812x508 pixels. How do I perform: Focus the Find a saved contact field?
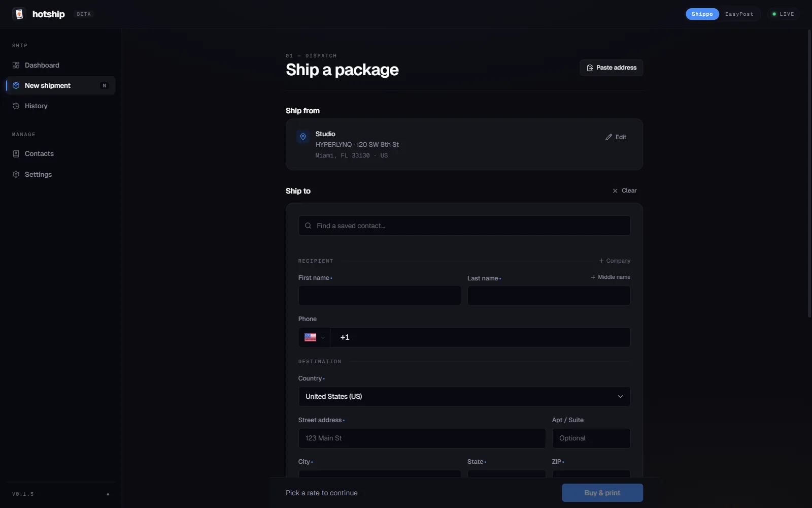point(464,226)
